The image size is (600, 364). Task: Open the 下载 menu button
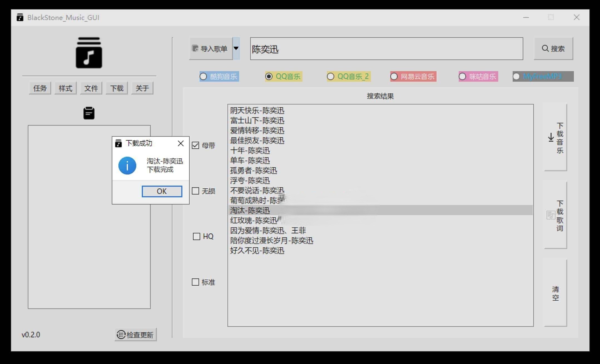117,88
